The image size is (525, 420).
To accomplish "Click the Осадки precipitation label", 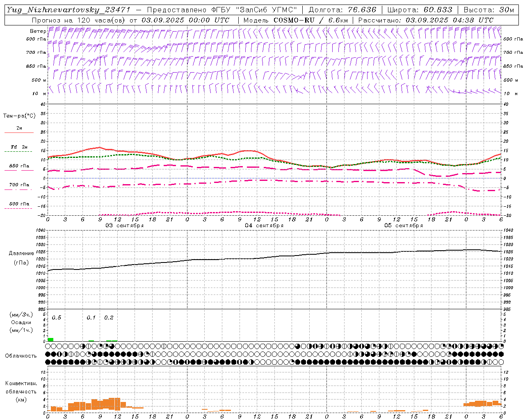I will tap(21, 322).
